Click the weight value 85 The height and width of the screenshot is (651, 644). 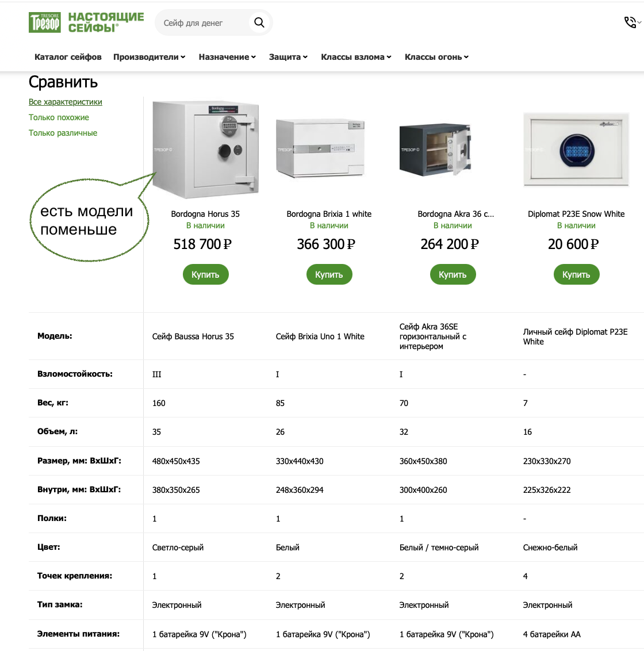tap(280, 403)
